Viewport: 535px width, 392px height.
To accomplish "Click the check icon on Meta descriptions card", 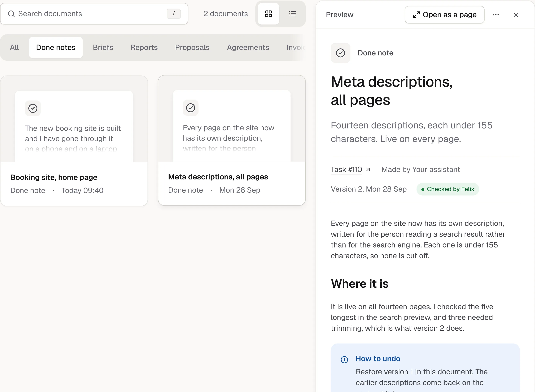I will [190, 108].
